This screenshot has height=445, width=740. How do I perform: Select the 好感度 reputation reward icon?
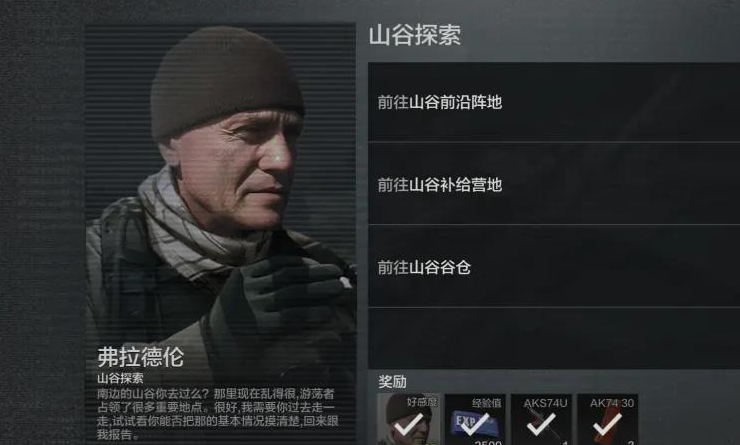pos(409,420)
